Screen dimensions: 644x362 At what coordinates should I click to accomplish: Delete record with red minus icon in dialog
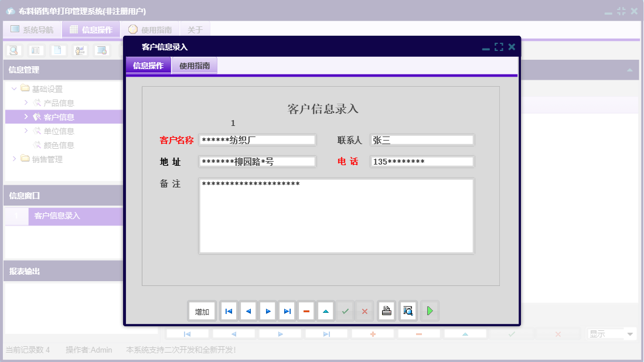306,312
